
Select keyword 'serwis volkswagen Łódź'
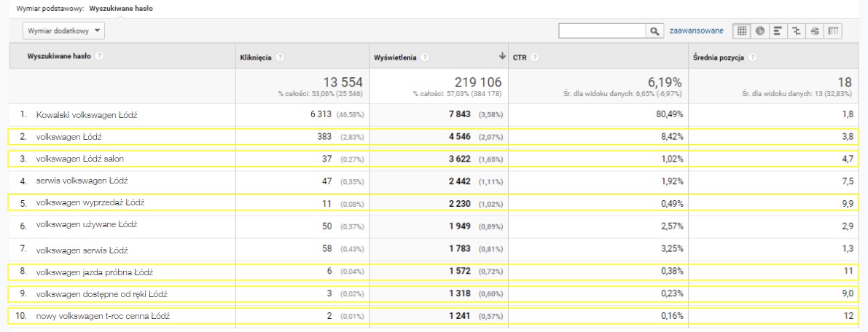click(82, 181)
